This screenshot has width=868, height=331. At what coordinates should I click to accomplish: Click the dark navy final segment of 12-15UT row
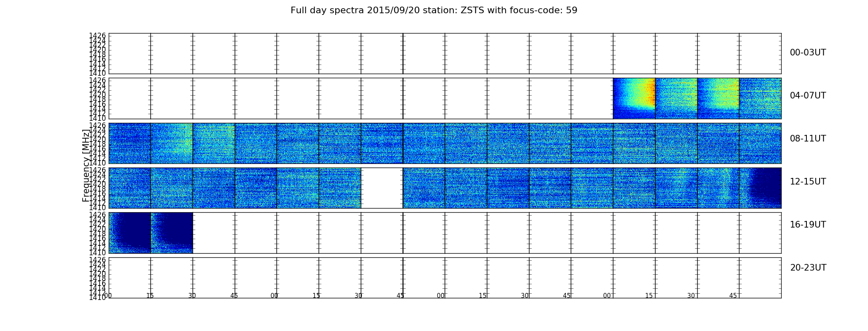(x=760, y=188)
